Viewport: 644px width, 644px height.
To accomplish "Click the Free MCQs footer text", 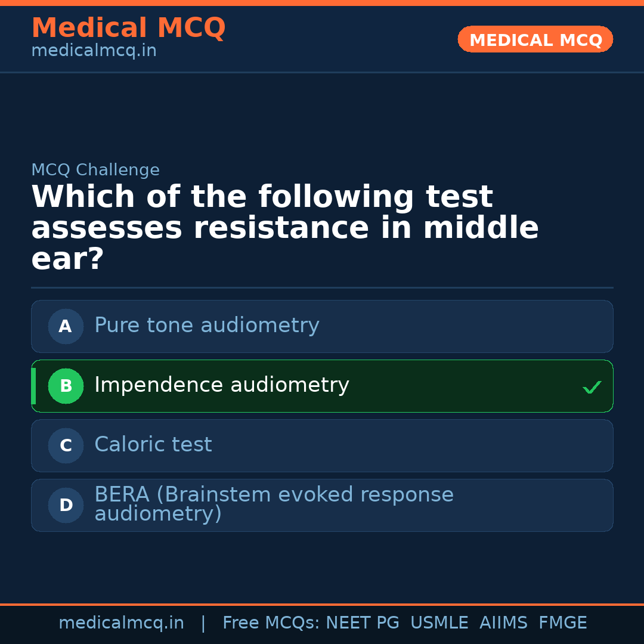I will coord(271,623).
